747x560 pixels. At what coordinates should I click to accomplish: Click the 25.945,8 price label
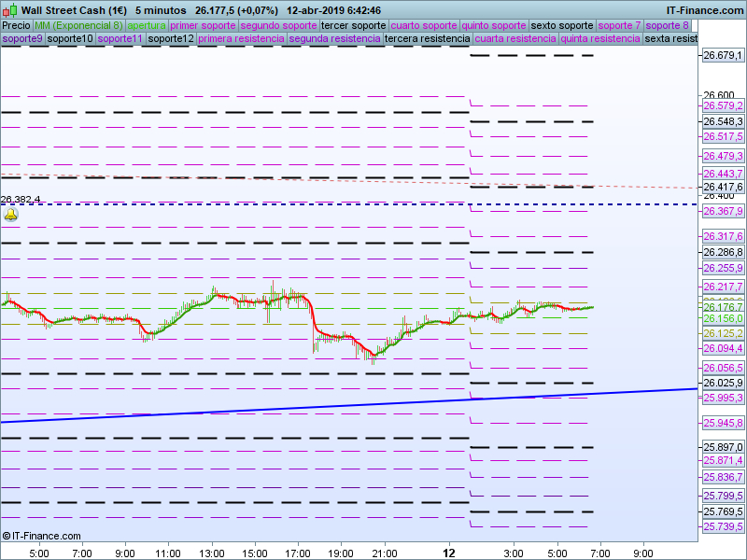[723, 423]
